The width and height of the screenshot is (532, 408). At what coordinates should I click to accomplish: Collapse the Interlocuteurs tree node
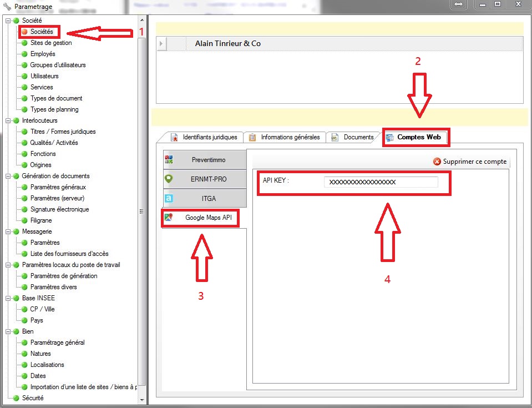(8, 120)
